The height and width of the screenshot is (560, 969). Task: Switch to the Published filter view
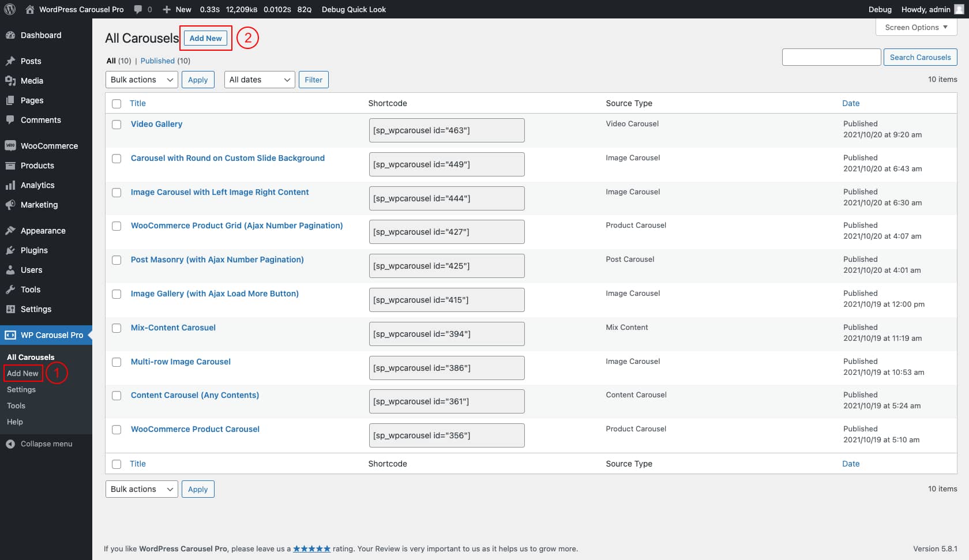point(157,61)
